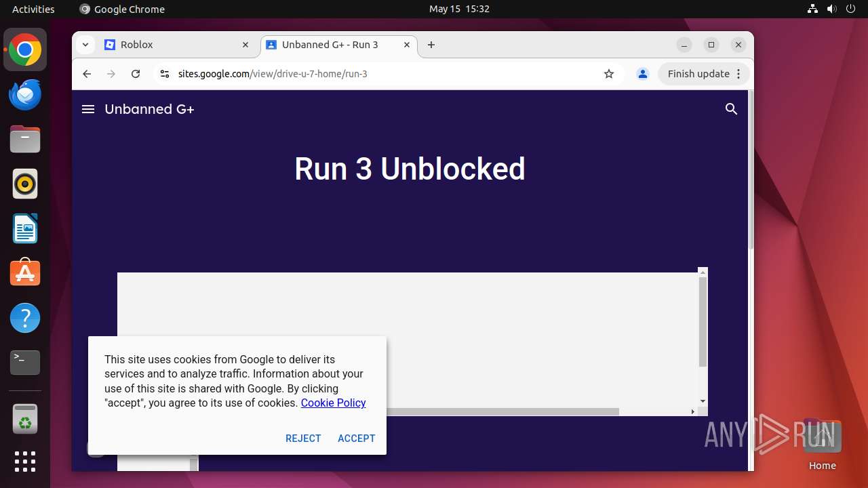
Task: Click the embedded frame horizontal scrollbar
Action: tap(502, 411)
